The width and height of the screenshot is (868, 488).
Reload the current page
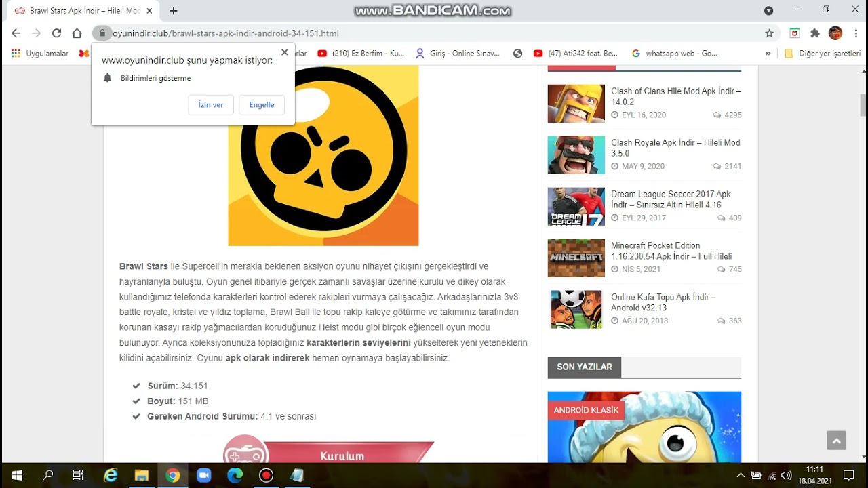coord(56,33)
